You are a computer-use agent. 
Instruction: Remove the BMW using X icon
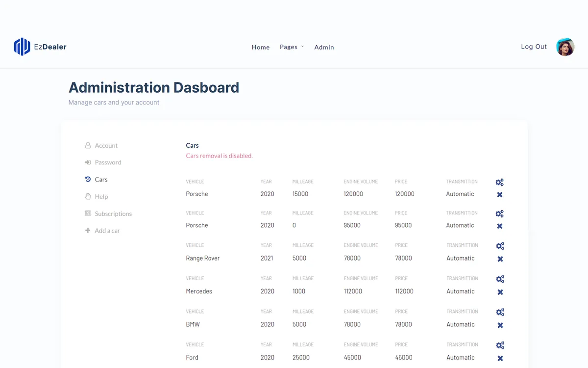click(x=500, y=325)
